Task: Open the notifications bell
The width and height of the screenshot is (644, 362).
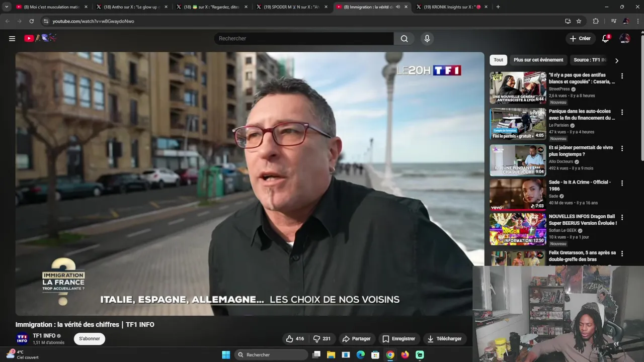Action: [606, 38]
